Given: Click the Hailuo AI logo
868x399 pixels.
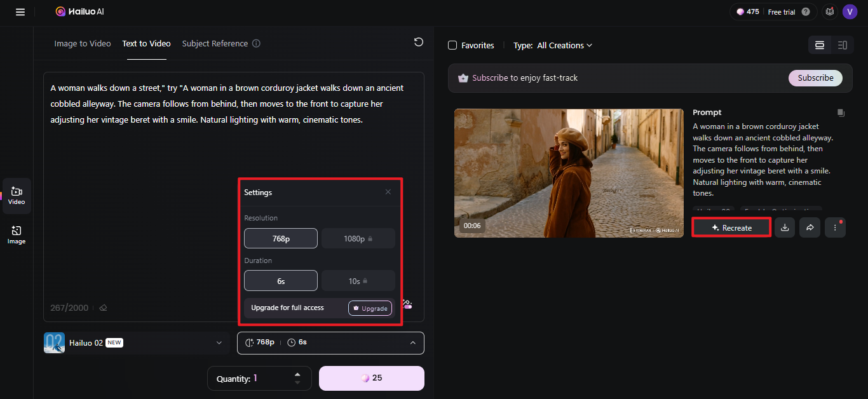Looking at the screenshot, I should (79, 11).
